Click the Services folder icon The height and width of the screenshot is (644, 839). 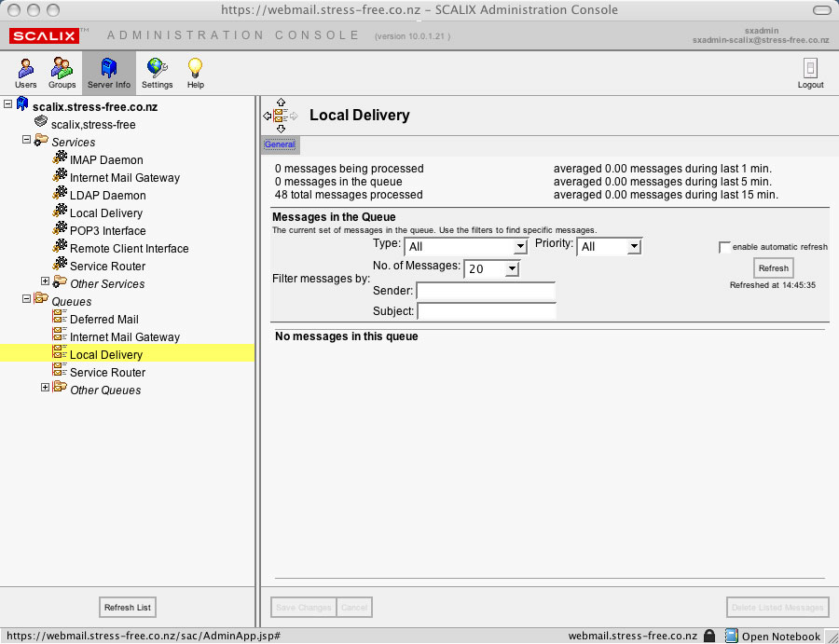[41, 140]
